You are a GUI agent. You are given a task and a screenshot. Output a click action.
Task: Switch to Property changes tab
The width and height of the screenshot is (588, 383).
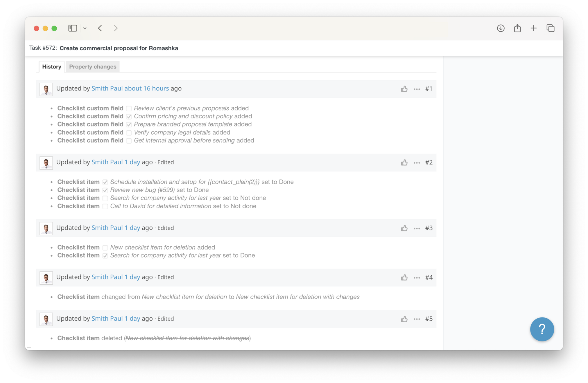(93, 67)
